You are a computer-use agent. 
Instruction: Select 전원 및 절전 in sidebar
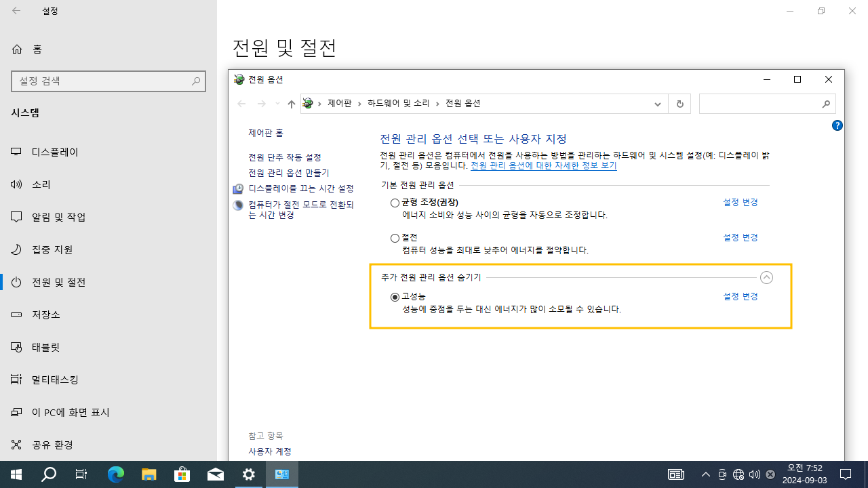pos(108,282)
